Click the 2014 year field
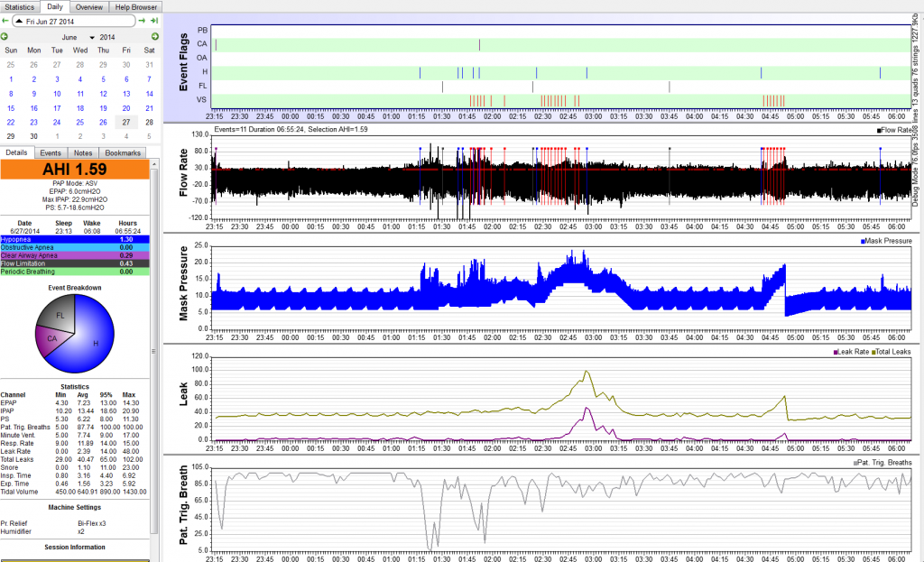This screenshot has height=562, width=924. [x=107, y=37]
